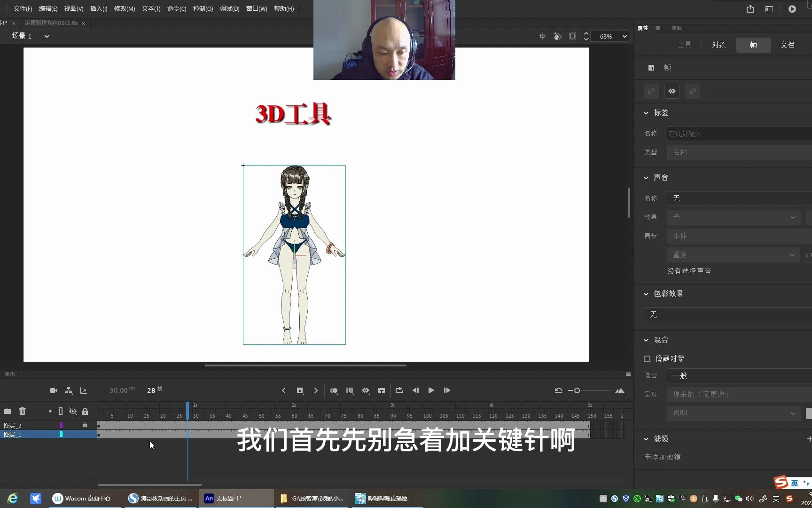Open Wacom 桌面中心 in the taskbar

(82, 499)
